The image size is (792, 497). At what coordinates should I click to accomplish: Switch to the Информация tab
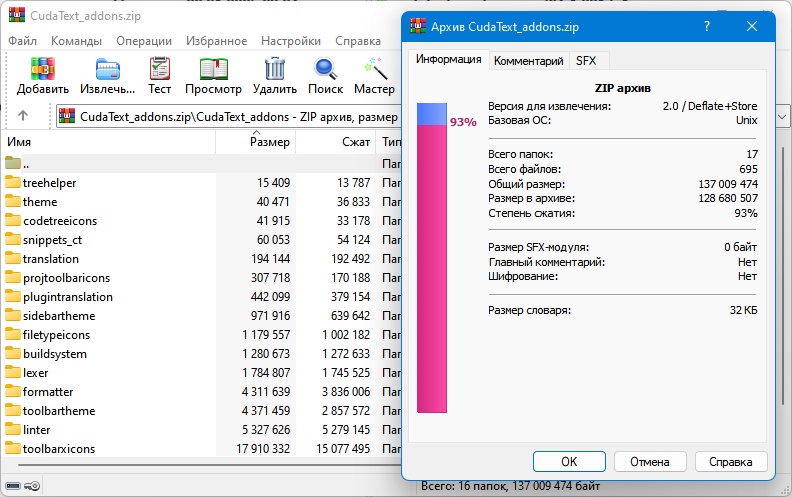tap(449, 59)
